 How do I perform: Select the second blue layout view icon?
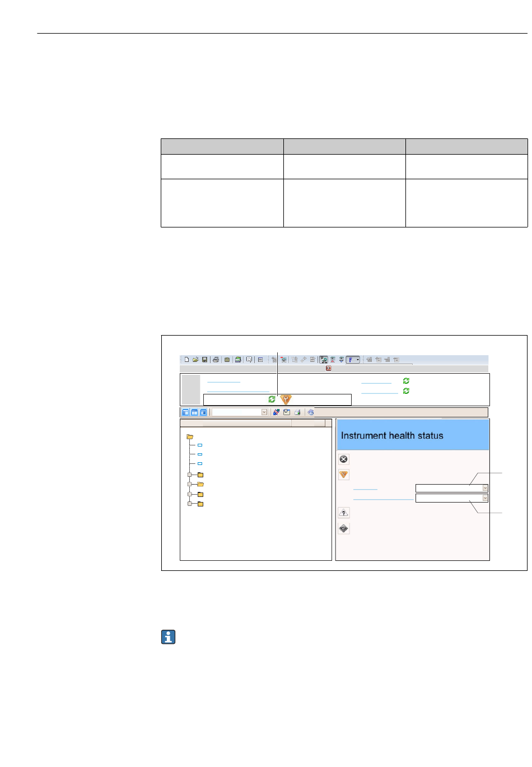click(194, 412)
